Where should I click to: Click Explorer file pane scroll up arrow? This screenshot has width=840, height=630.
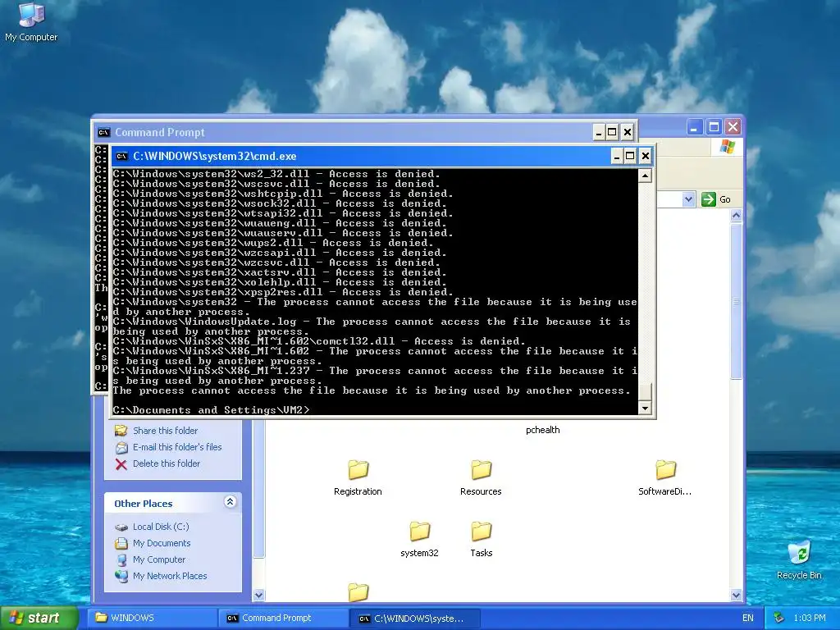tap(736, 216)
